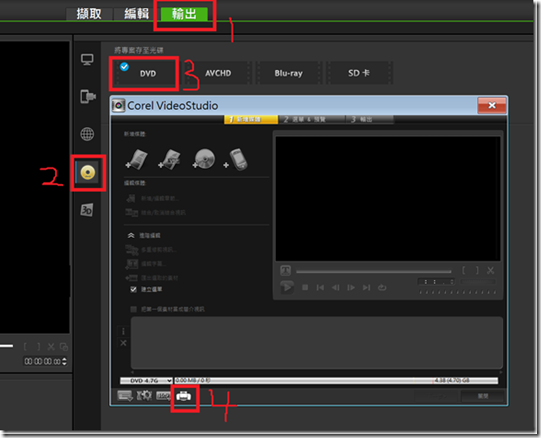This screenshot has width=541, height=438.
Task: Choose the DVD disc format
Action: click(x=147, y=73)
